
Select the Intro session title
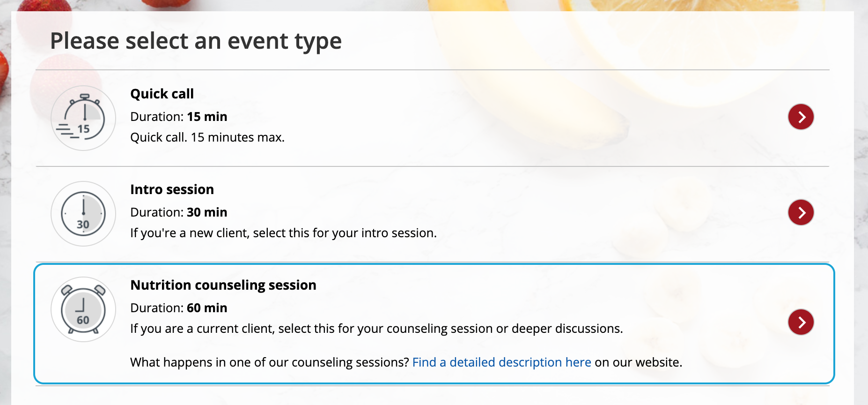coord(172,189)
